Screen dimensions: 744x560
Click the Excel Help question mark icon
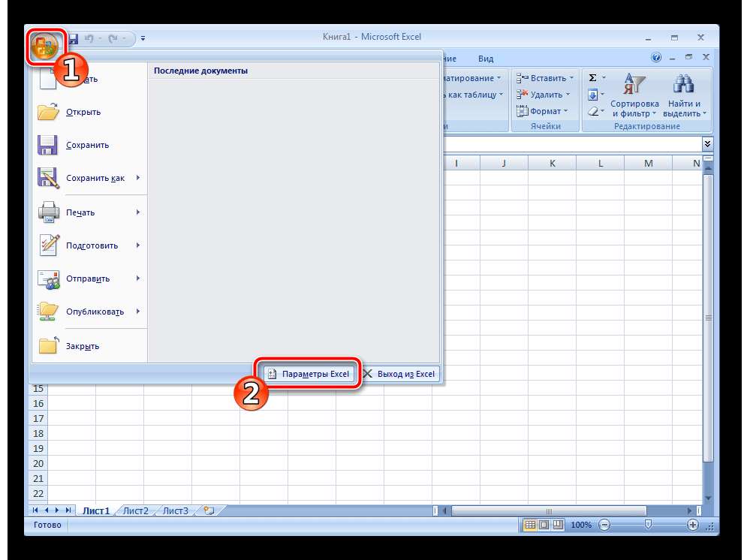click(x=657, y=58)
